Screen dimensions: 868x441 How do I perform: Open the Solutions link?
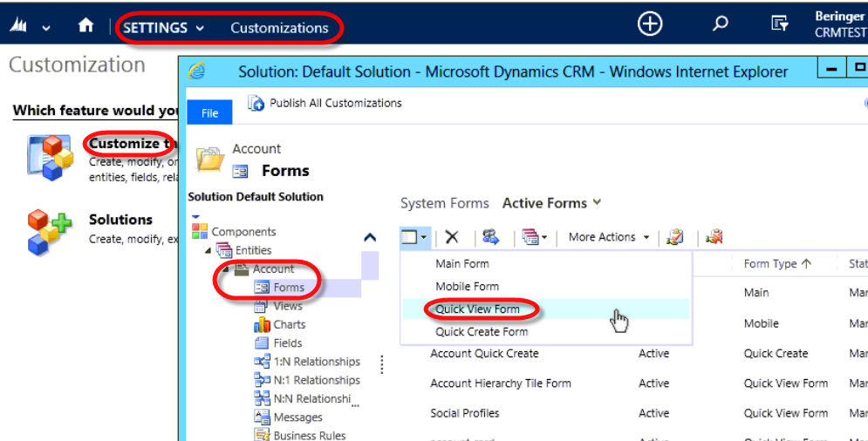coord(120,220)
